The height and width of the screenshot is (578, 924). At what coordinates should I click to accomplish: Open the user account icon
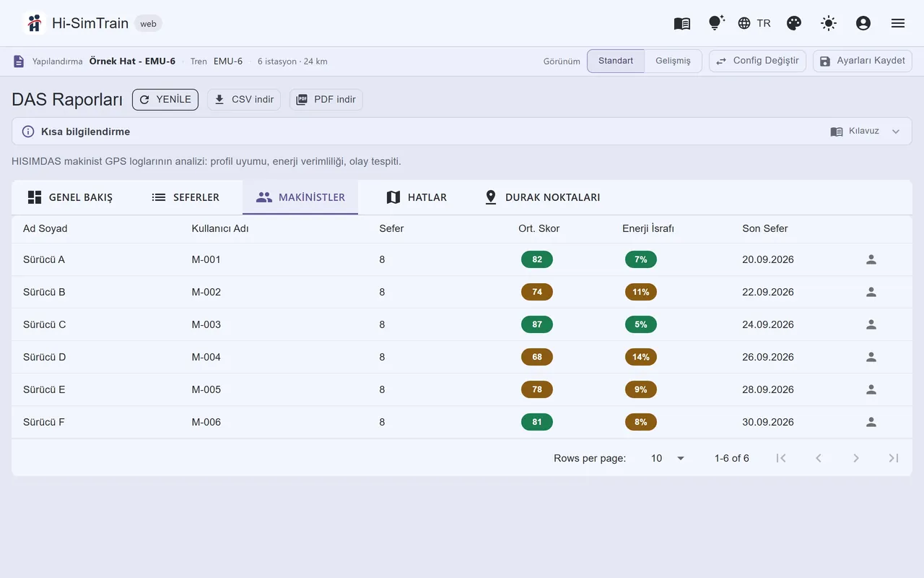[x=863, y=23]
